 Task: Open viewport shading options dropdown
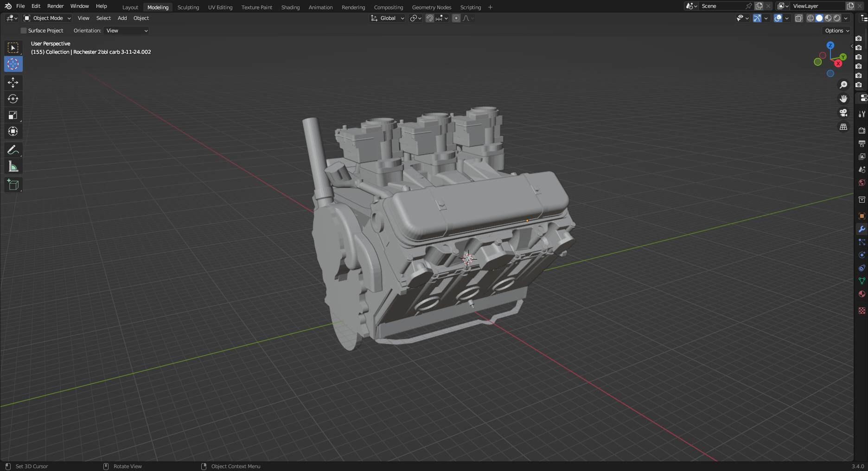(846, 18)
